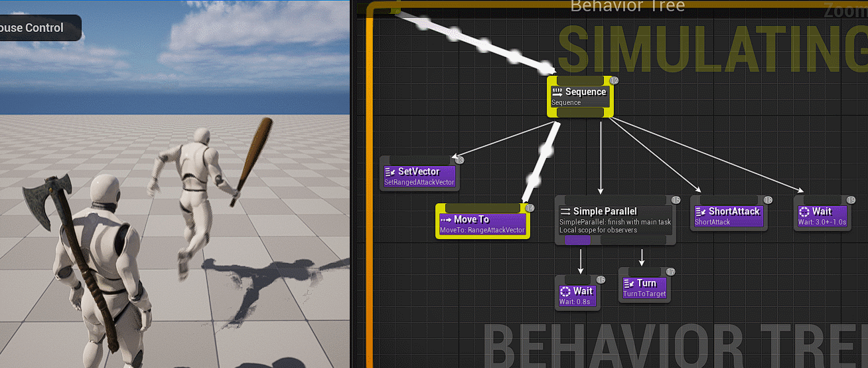Click the 'MoveTo: RangeAttackVector' description text
The image size is (868, 368).
482,230
